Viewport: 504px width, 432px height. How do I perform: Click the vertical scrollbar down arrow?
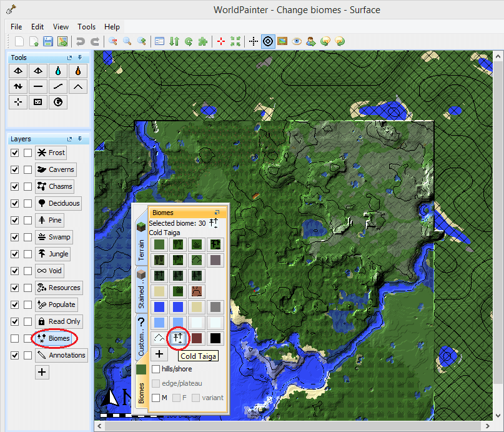(498, 416)
